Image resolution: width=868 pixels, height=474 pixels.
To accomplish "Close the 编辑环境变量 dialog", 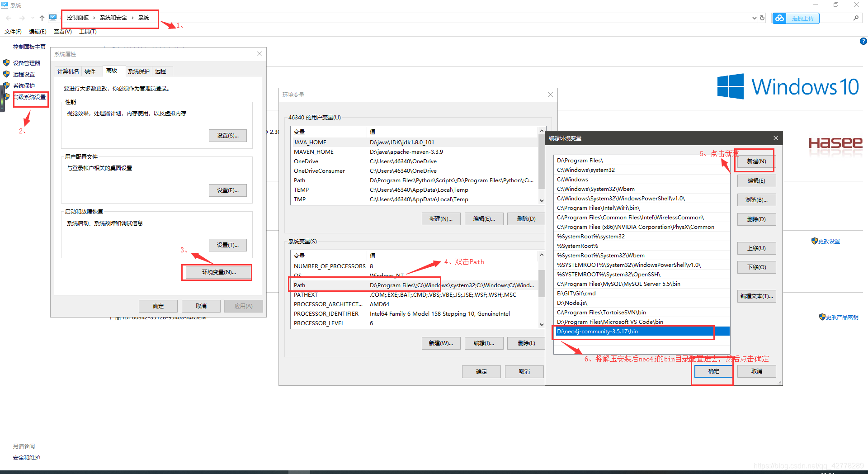I will [776, 138].
